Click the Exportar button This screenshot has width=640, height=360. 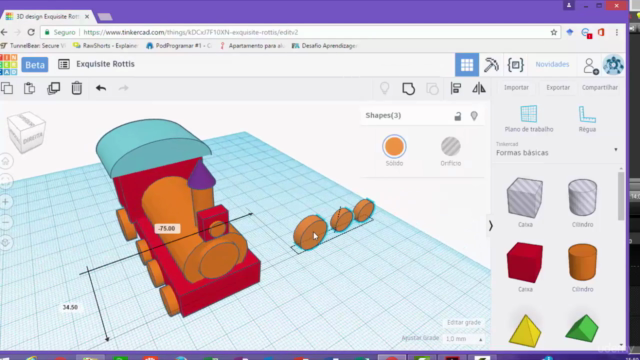[558, 87]
